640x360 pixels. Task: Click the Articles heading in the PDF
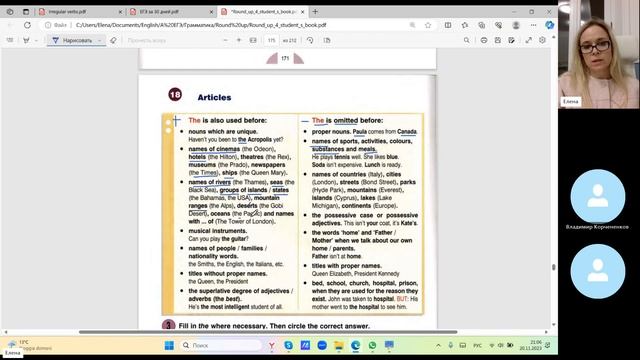214,98
